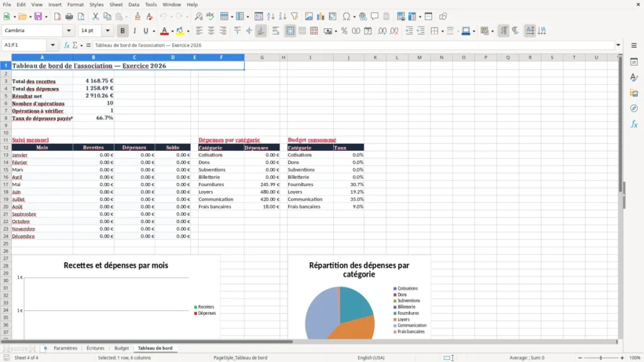
Task: Open the Sheet menu
Action: point(116,4)
